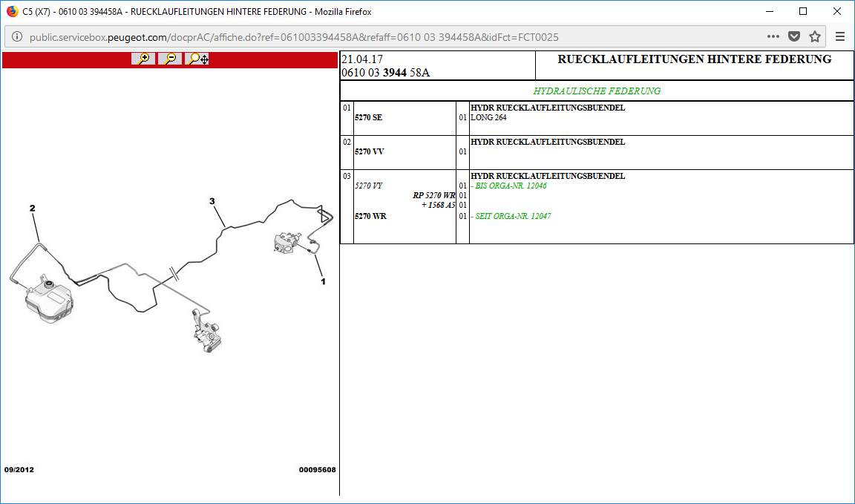The height and width of the screenshot is (504, 855).
Task: Click row index 03 in the table
Action: coord(347,176)
